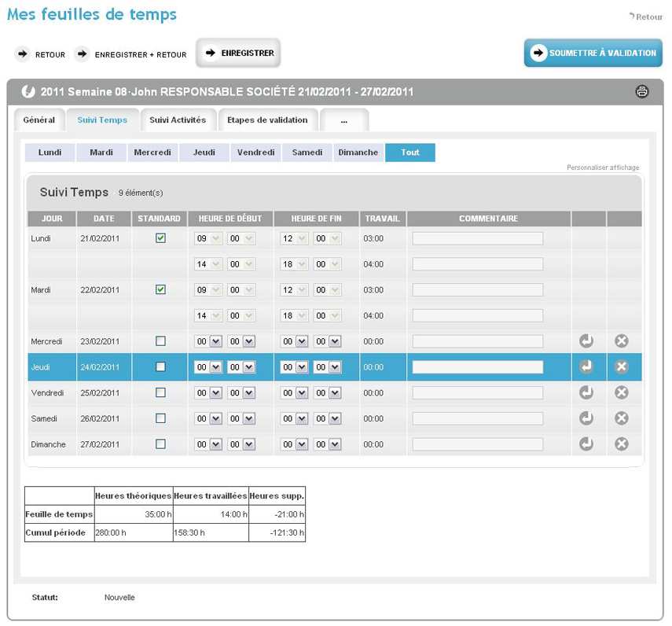
Task: Click the Retour button in the toolbar
Action: click(40, 54)
